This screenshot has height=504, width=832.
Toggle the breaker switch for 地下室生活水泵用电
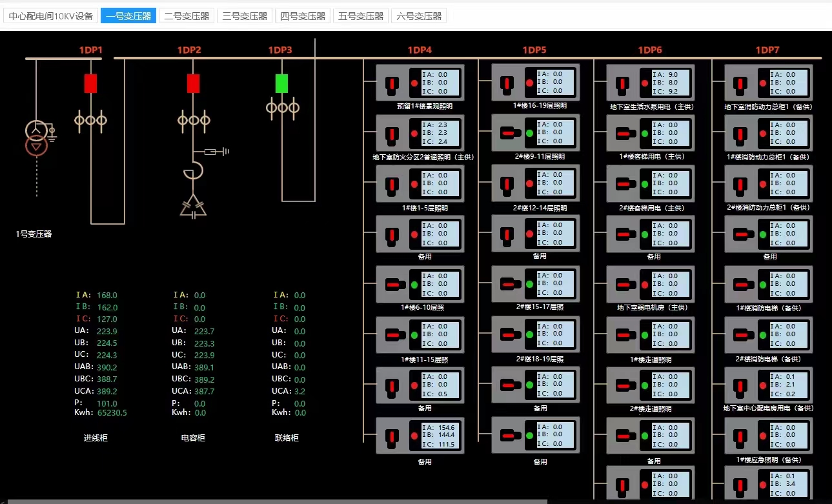tap(622, 83)
